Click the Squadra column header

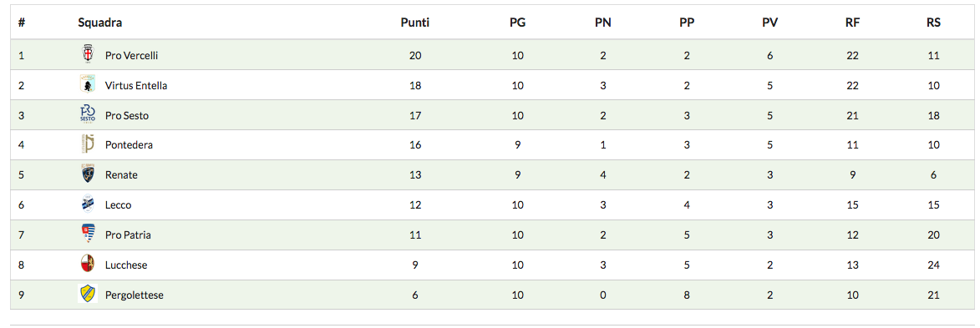[x=100, y=23]
